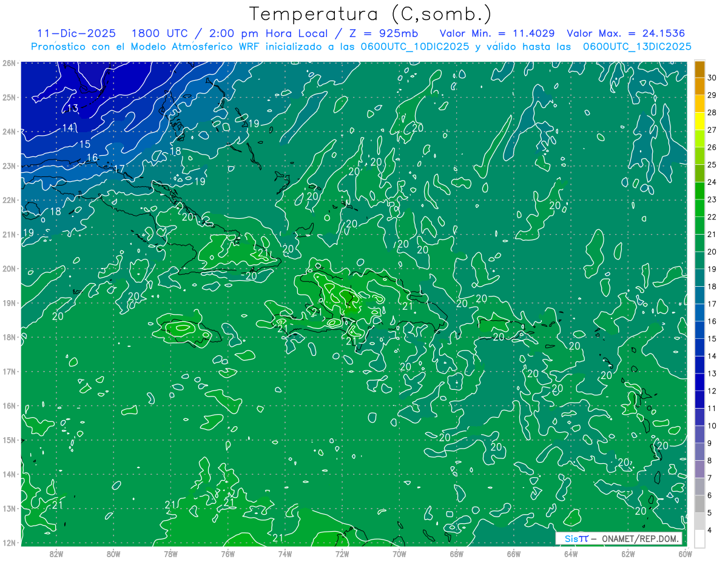Click the "22N" latitude axis label
Screen dimensions: 728x562
tap(8, 200)
